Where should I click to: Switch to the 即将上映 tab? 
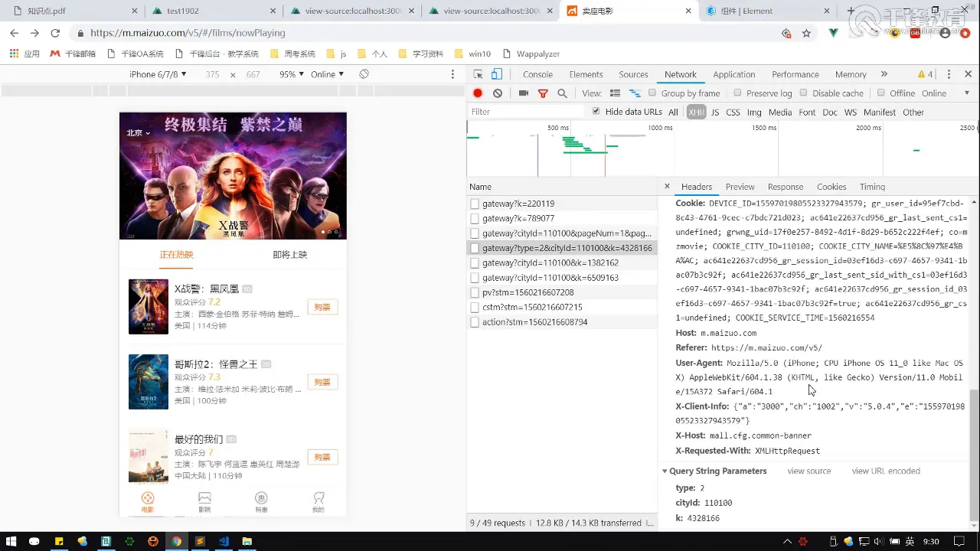tap(290, 255)
